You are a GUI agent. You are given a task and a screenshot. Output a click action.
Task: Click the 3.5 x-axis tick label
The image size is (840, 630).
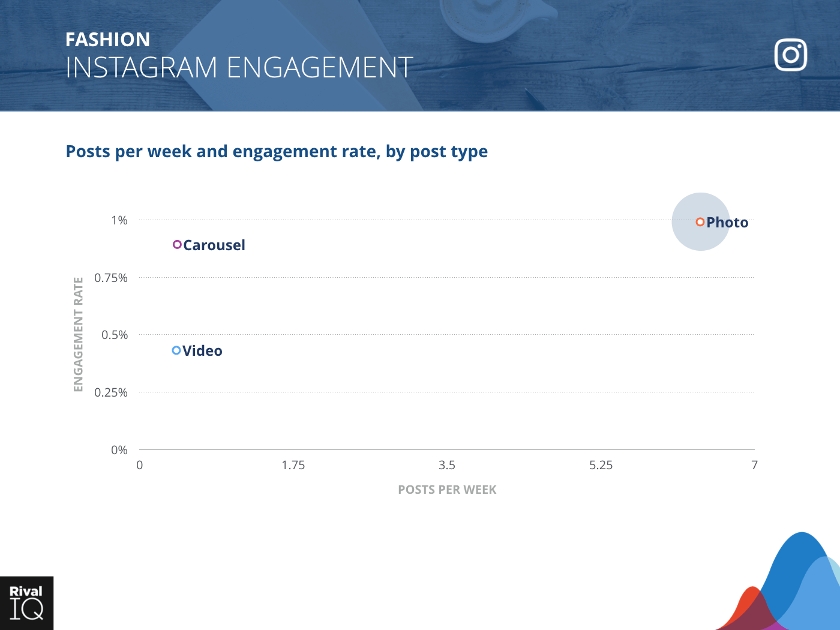click(447, 465)
